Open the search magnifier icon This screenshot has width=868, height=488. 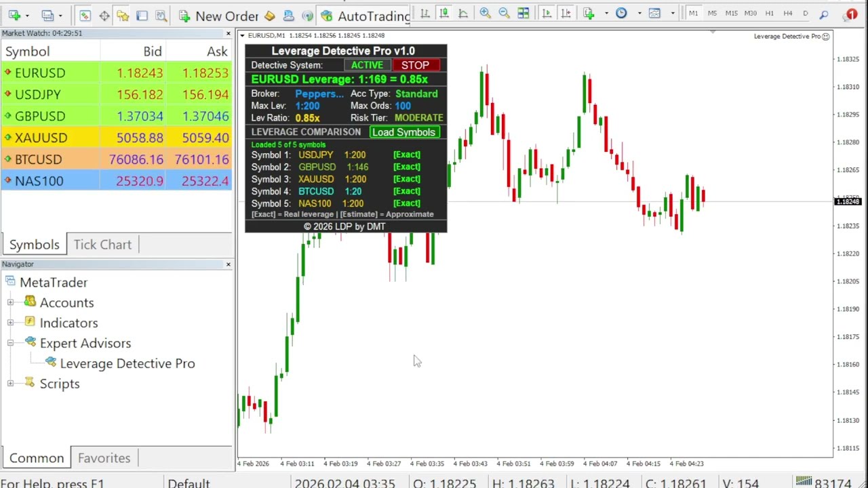[824, 14]
